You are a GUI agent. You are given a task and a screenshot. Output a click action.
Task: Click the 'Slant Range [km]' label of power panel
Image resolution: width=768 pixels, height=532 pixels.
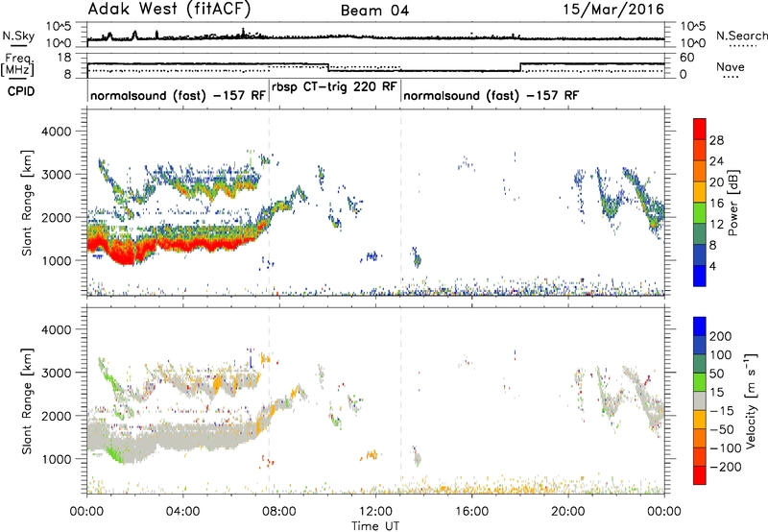pos(27,203)
